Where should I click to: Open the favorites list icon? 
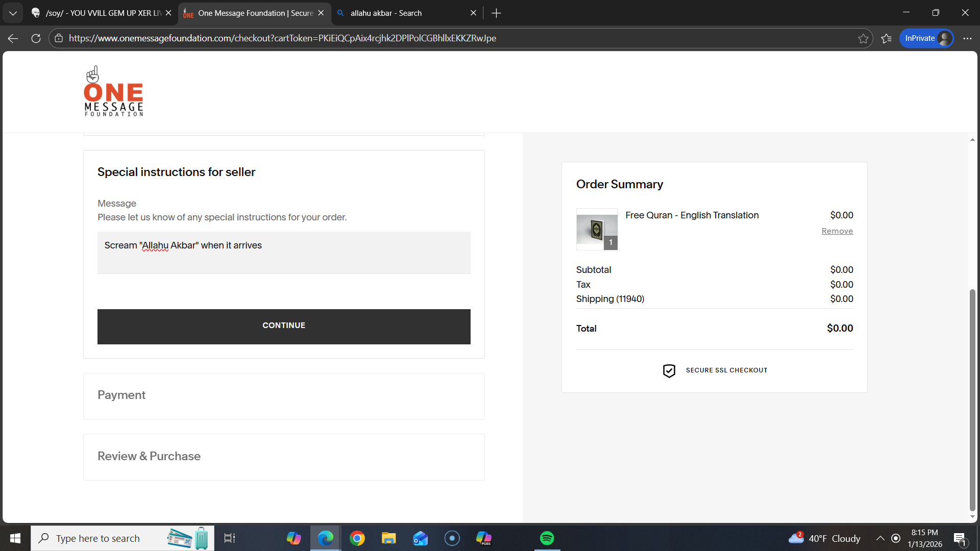[887, 39]
